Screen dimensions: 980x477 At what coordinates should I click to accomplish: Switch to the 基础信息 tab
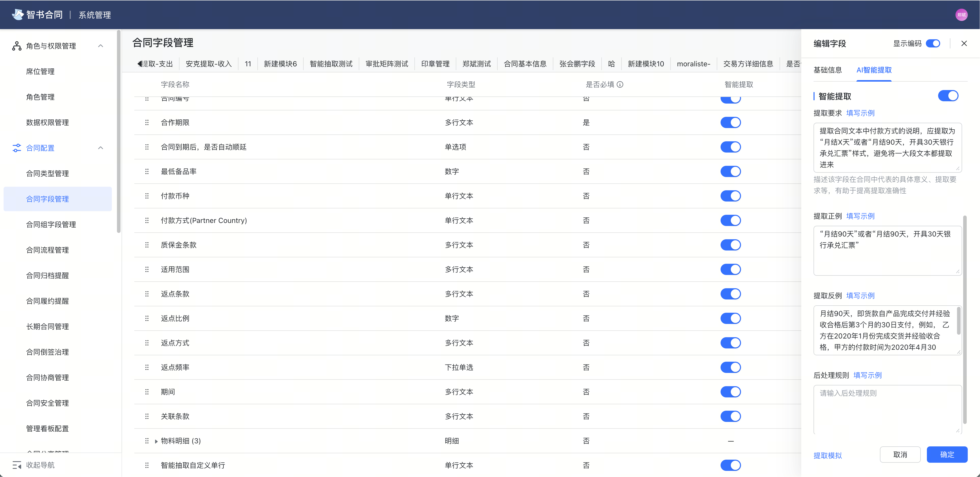[x=828, y=70]
